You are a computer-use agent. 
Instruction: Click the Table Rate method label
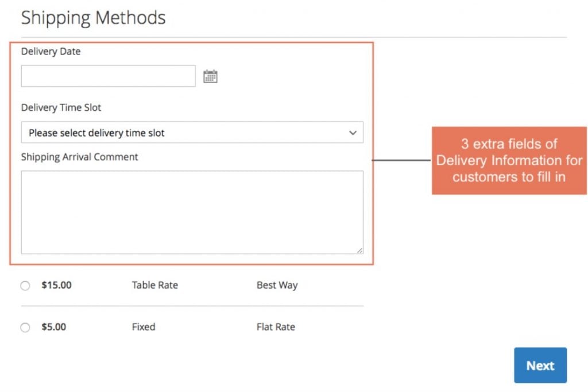tap(154, 285)
